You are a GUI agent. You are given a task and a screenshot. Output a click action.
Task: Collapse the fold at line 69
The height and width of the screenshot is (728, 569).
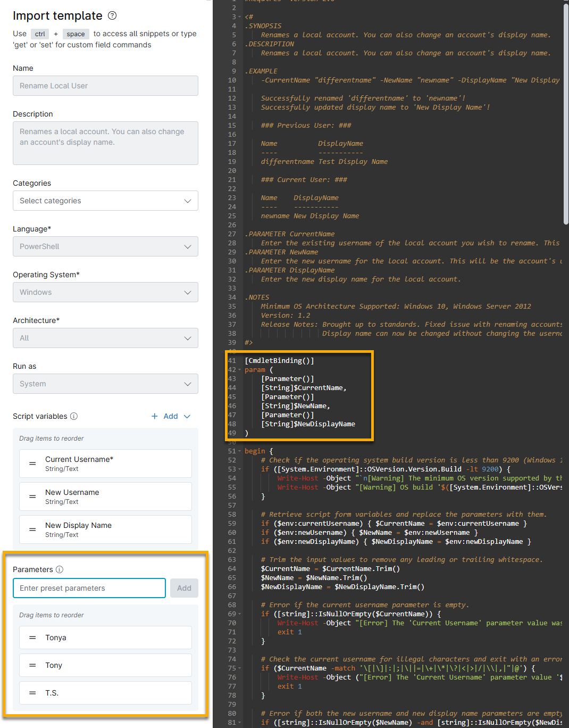[240, 614]
